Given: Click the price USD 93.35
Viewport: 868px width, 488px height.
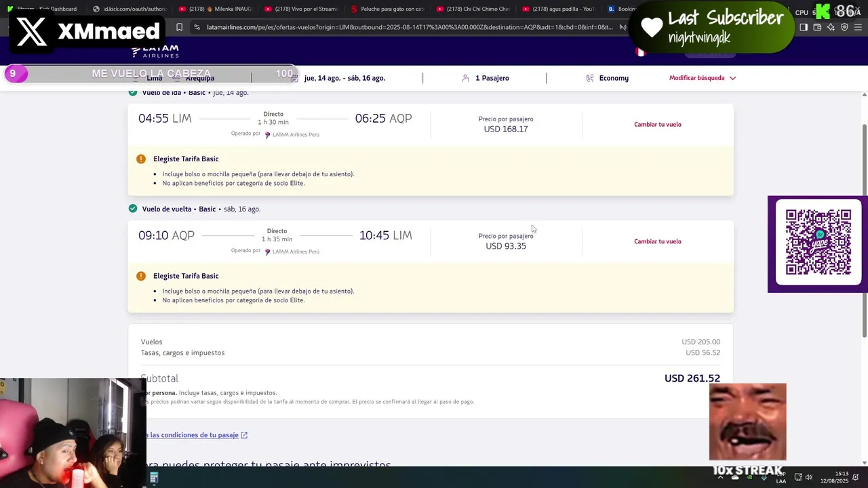Looking at the screenshot, I should pos(506,246).
